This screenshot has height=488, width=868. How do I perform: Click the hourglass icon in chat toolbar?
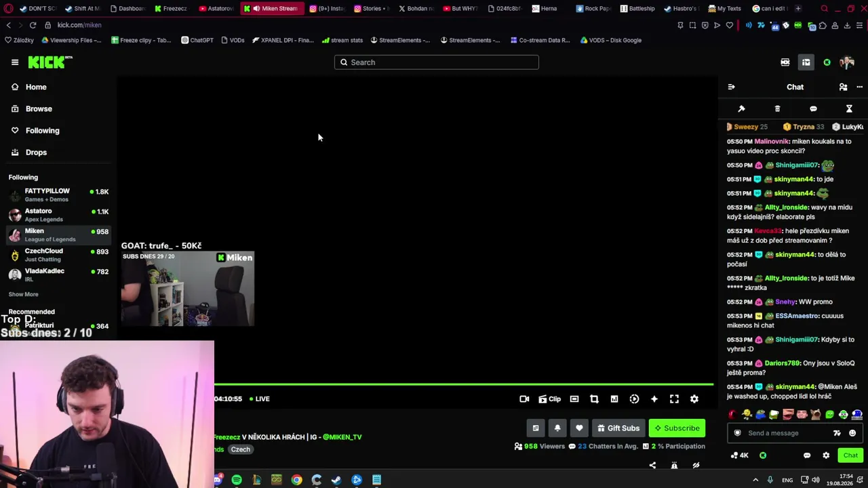coord(849,108)
